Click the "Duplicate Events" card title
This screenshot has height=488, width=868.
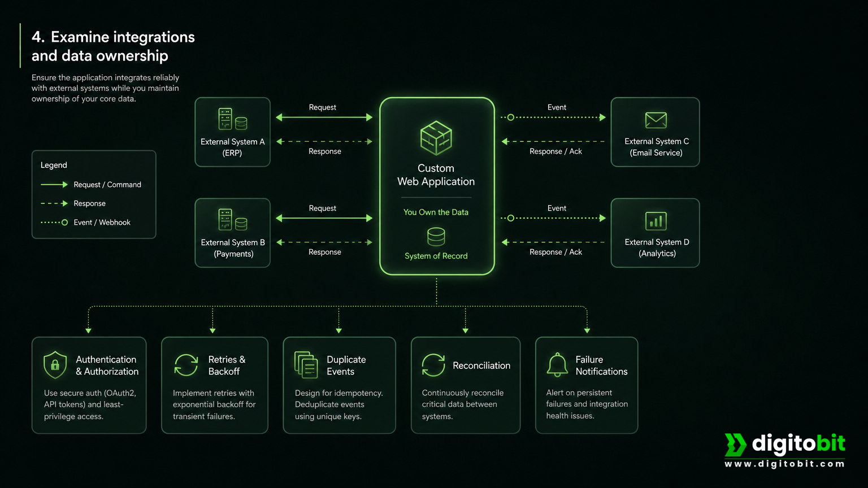346,365
